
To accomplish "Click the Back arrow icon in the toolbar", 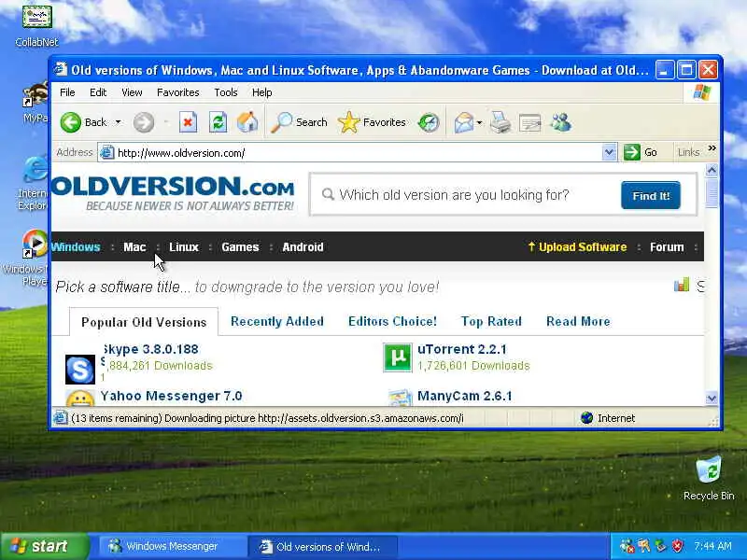I will click(x=71, y=122).
